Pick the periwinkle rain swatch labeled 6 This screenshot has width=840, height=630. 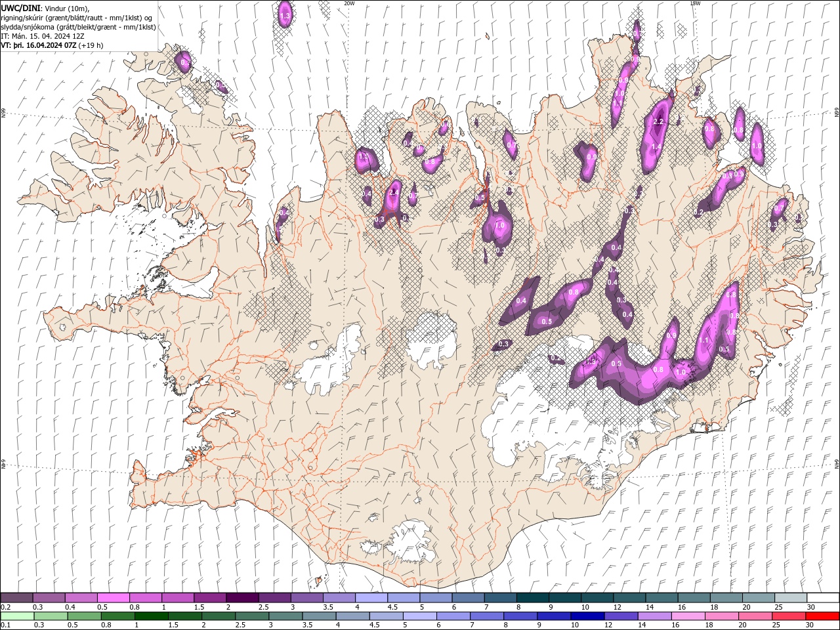[453, 616]
